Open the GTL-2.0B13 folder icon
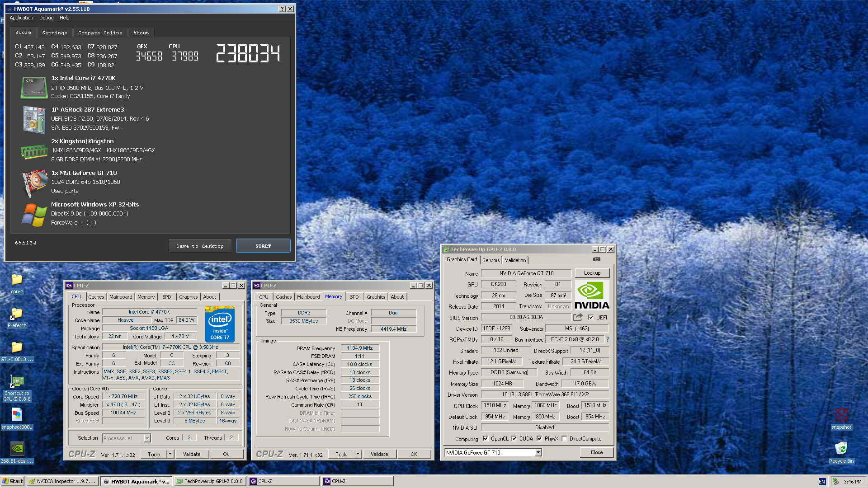 (x=17, y=352)
